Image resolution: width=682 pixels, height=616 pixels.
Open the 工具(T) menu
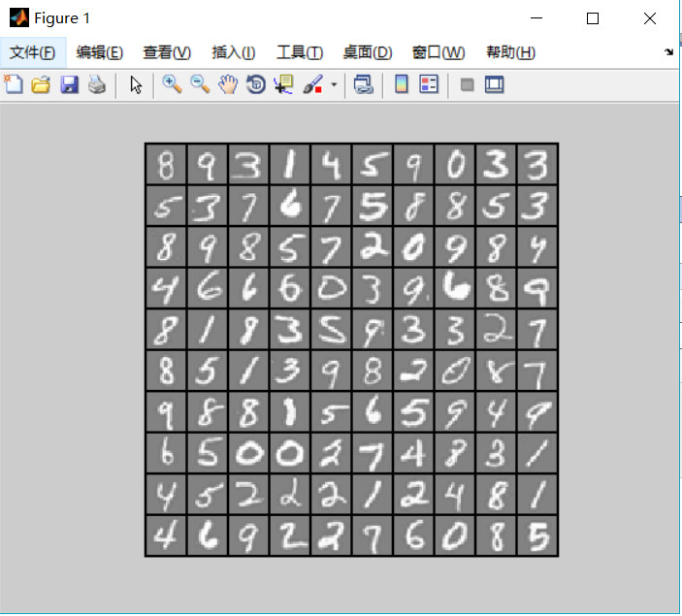(x=300, y=52)
